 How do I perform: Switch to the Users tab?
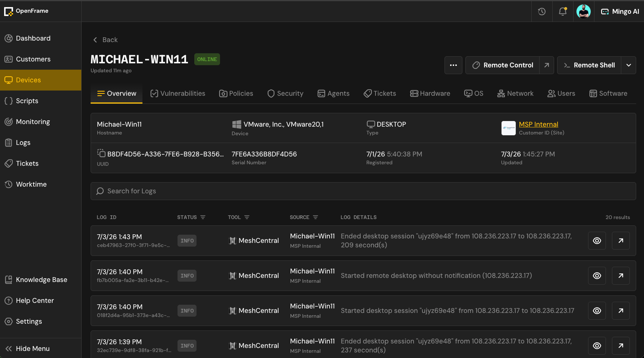pos(561,94)
